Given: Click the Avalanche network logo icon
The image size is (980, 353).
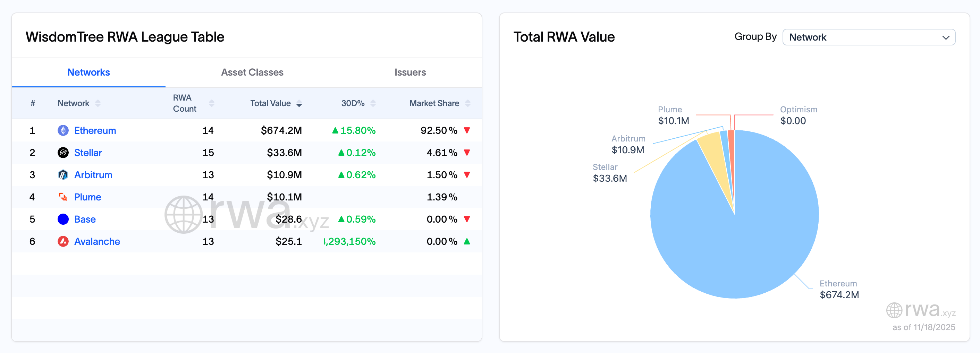Looking at the screenshot, I should point(63,241).
